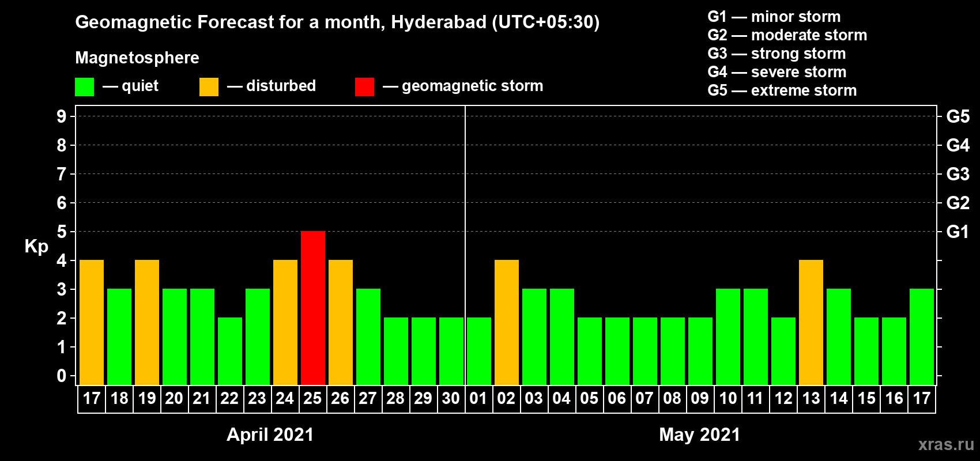Click the orange bar for May 02
Viewport: 980px width, 461px height.
pyautogui.click(x=507, y=322)
